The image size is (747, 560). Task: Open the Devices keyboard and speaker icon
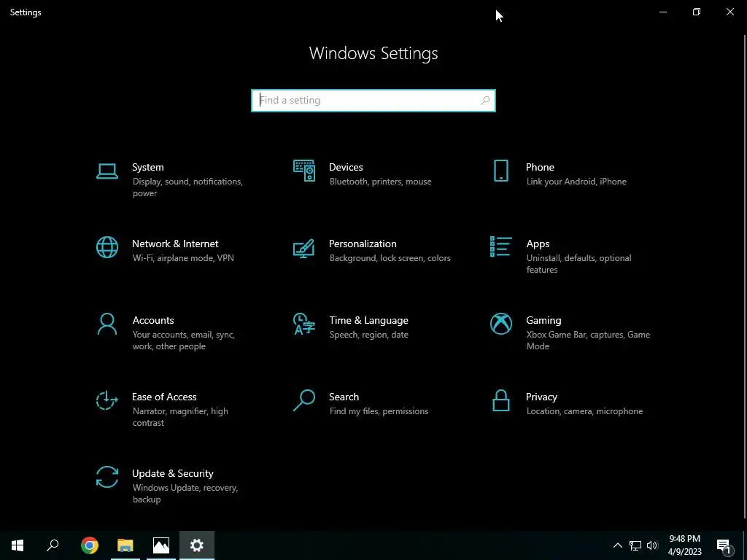coord(304,171)
